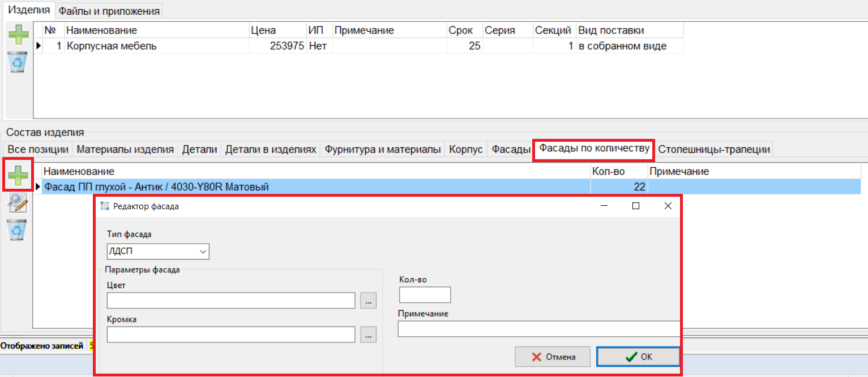Click the green plus icon in Изделия panel
Image resolution: width=868 pixels, height=377 pixels.
coord(18,35)
